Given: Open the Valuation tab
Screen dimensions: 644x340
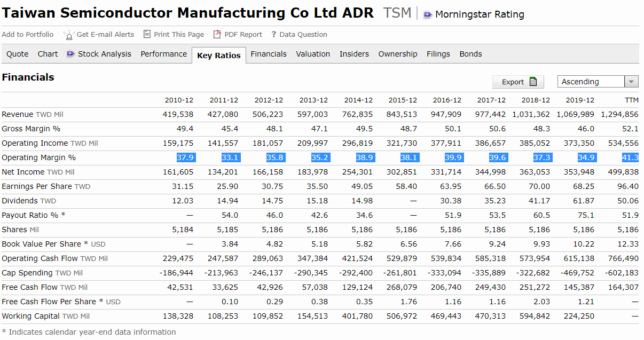Looking at the screenshot, I should tap(313, 54).
